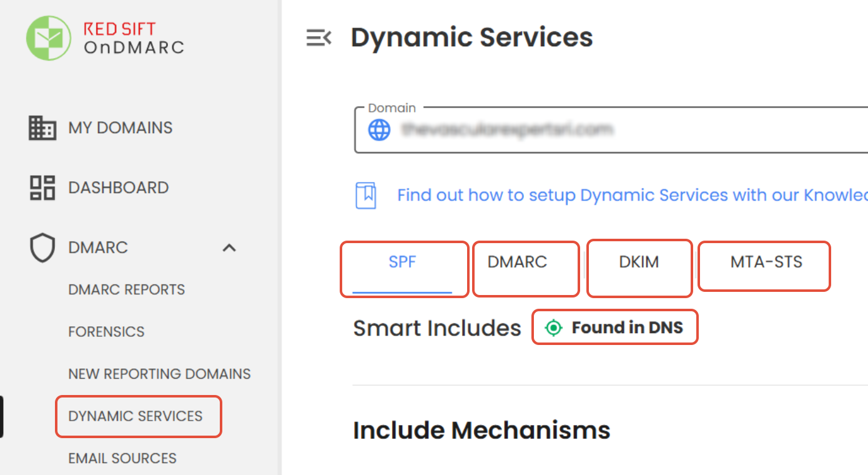This screenshot has width=868, height=475.
Task: Open DMARC Reports in the sidebar
Action: (127, 289)
